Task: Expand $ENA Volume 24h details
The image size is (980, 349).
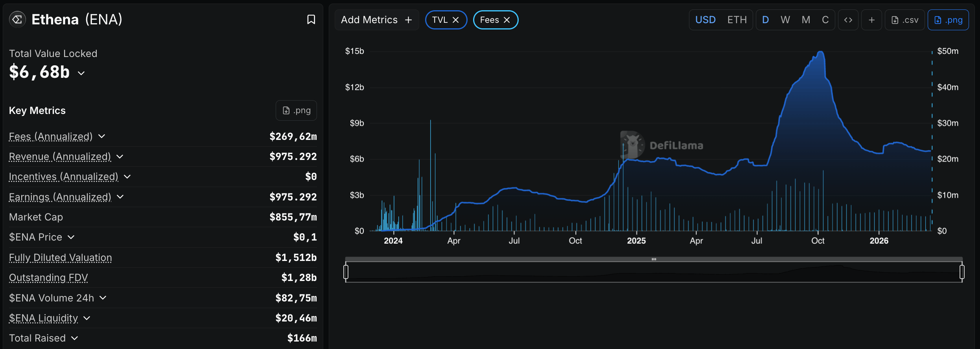Action: pyautogui.click(x=103, y=298)
